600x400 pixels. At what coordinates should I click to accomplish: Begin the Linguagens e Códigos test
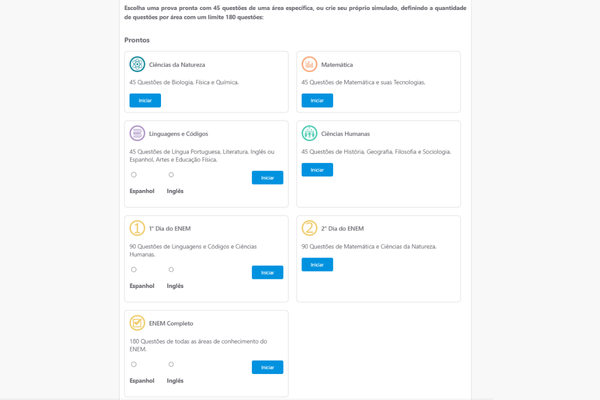pos(267,178)
